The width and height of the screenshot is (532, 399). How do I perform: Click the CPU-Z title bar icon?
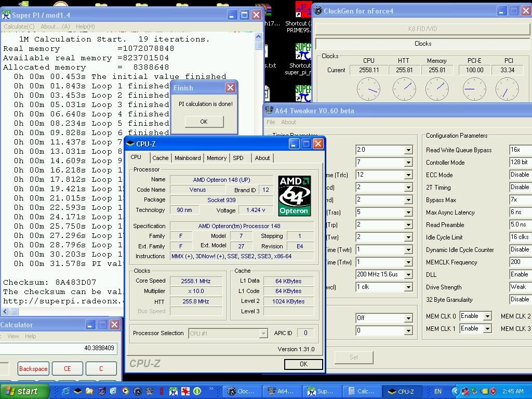[x=130, y=144]
